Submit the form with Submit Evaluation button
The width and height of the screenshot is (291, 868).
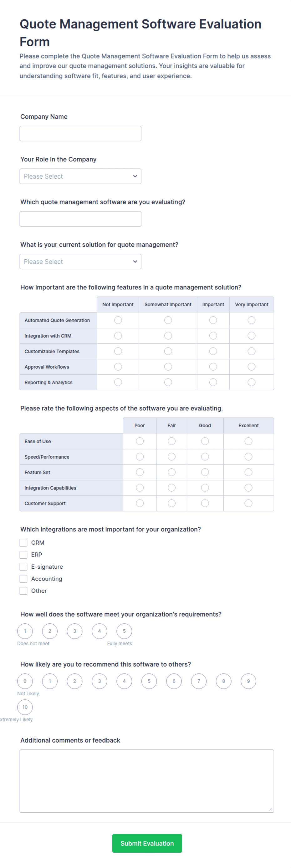click(147, 843)
